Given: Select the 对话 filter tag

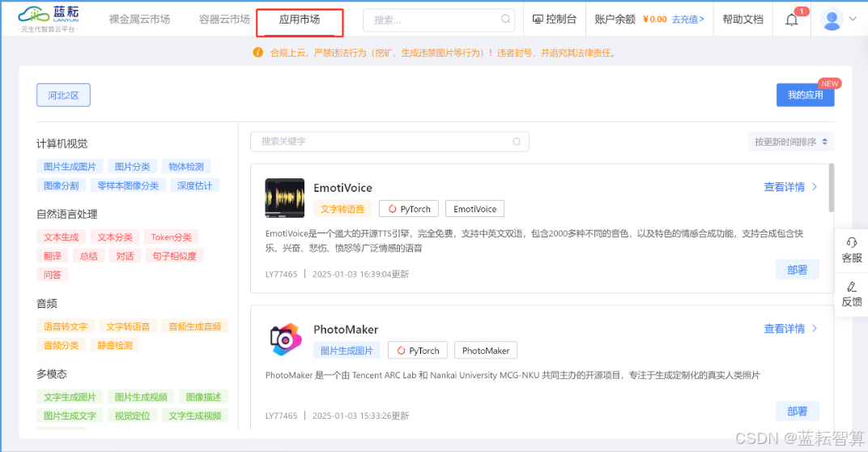Looking at the screenshot, I should 125,256.
